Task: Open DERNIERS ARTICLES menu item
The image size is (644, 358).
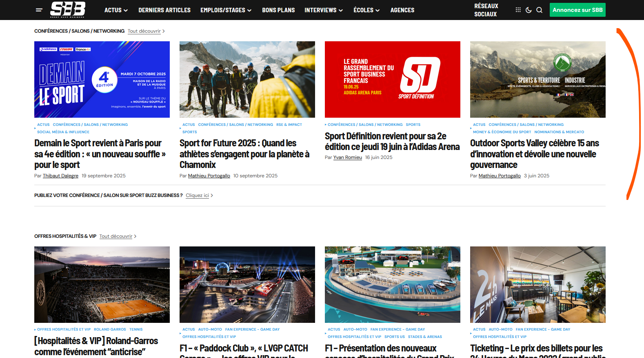Action: coord(164,10)
